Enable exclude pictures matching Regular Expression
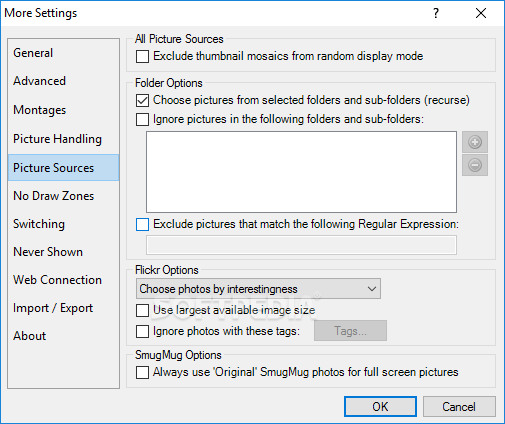This screenshot has width=505, height=424. [142, 224]
